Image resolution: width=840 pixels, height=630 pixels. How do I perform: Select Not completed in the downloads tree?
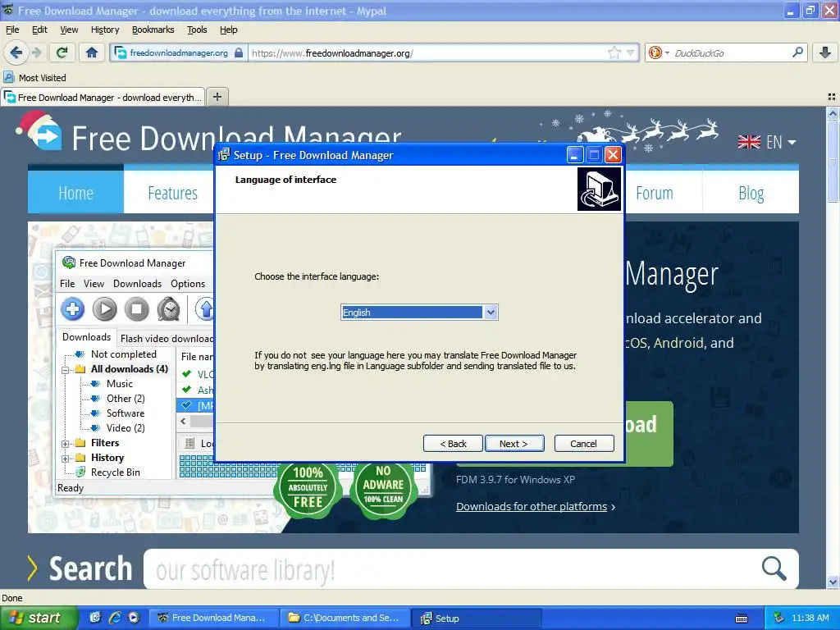(116, 354)
